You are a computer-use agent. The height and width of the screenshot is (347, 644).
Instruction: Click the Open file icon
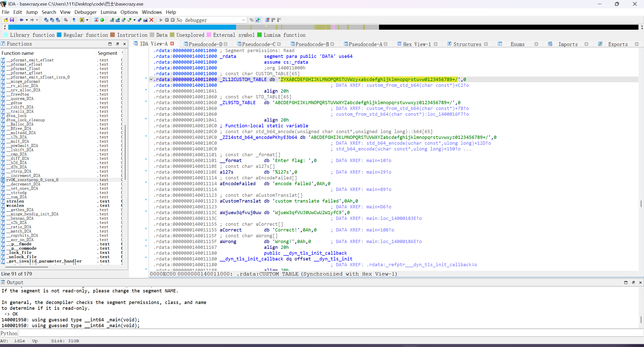coord(6,20)
